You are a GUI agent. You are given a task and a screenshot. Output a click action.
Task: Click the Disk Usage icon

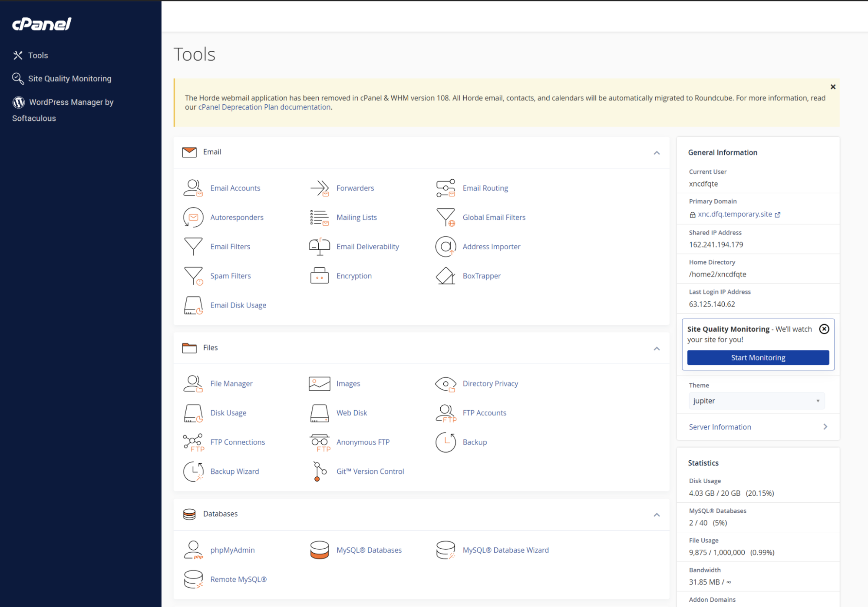click(193, 413)
